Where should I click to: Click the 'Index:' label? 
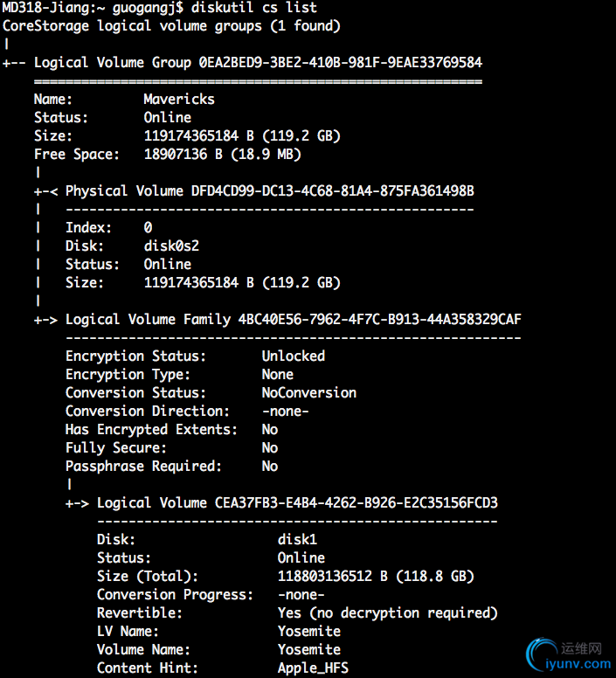88,228
